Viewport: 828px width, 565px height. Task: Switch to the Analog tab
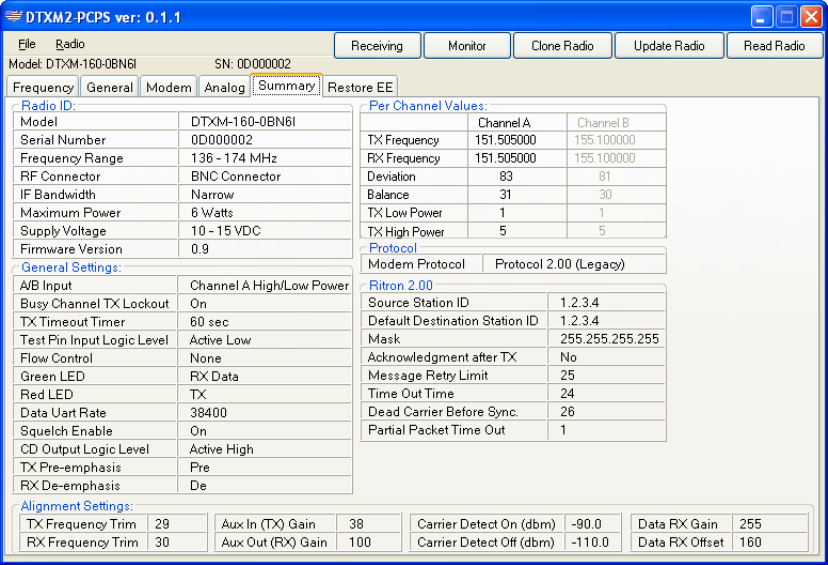click(x=224, y=87)
